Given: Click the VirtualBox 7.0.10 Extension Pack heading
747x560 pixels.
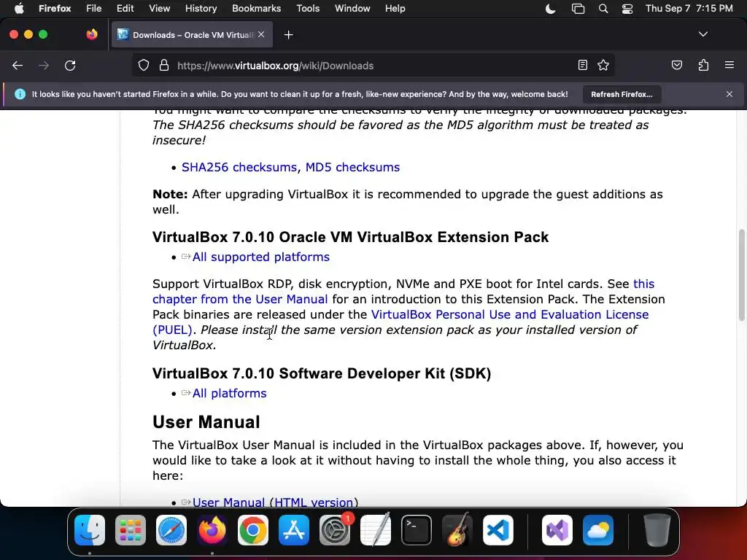Looking at the screenshot, I should point(351,237).
